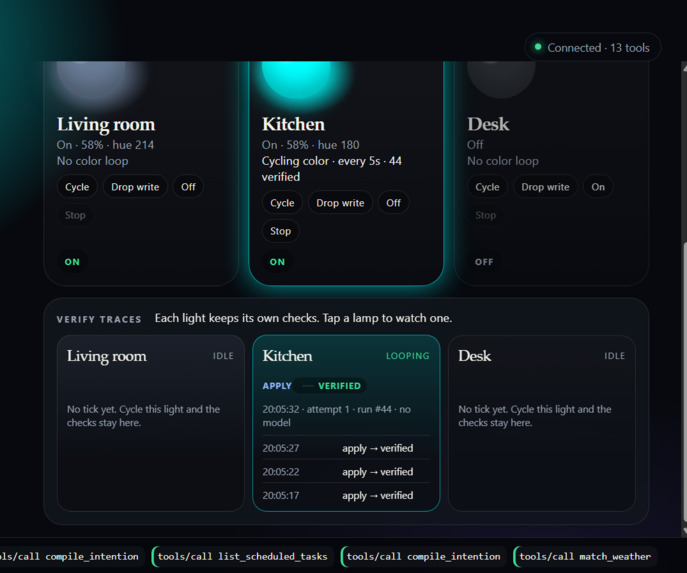The width and height of the screenshot is (687, 573).
Task: Click the tools/call match_weather chip
Action: [x=585, y=556]
